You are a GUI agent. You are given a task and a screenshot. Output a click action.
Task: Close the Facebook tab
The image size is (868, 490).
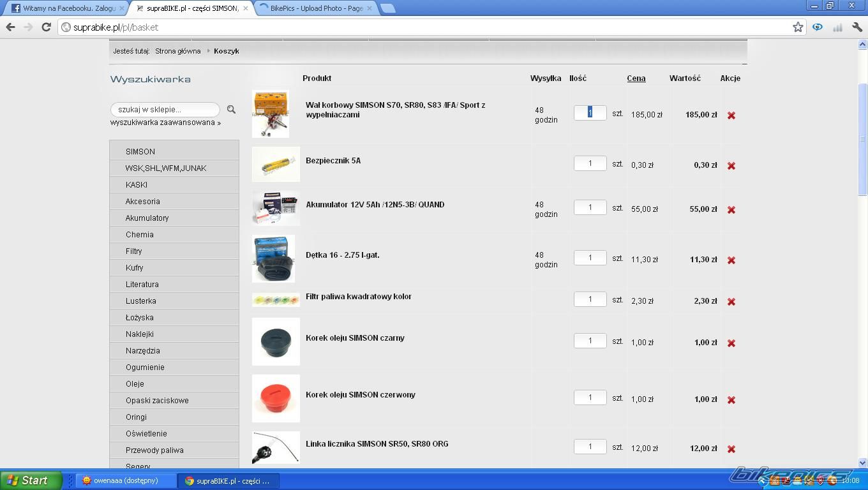(121, 8)
